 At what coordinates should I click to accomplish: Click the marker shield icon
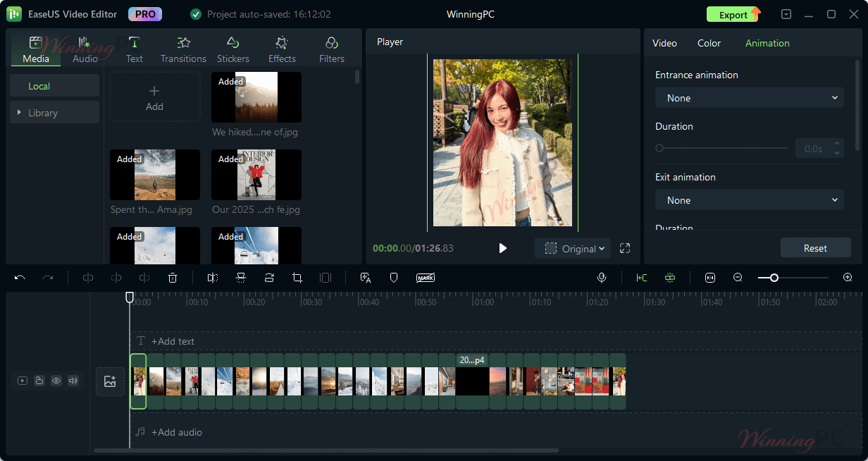[x=394, y=278]
